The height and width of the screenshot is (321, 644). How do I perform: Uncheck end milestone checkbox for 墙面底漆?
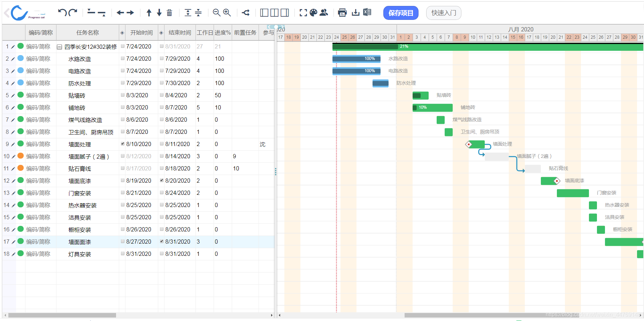click(162, 180)
